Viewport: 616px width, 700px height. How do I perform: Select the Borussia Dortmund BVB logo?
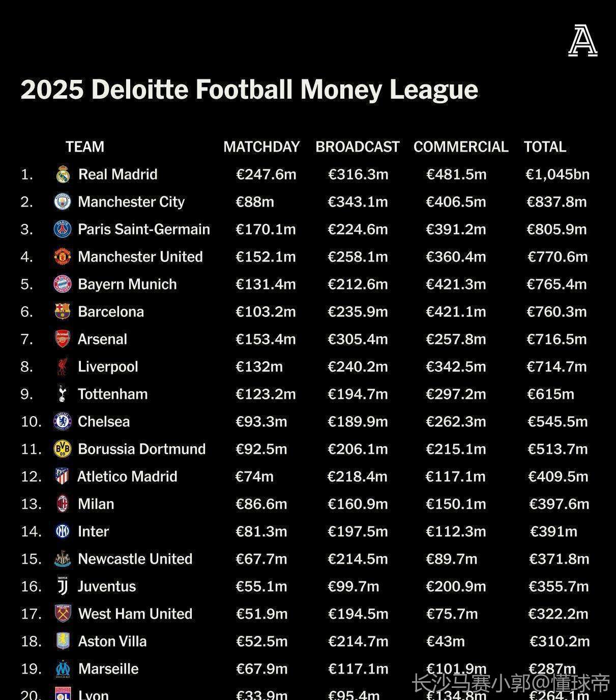pos(63,449)
